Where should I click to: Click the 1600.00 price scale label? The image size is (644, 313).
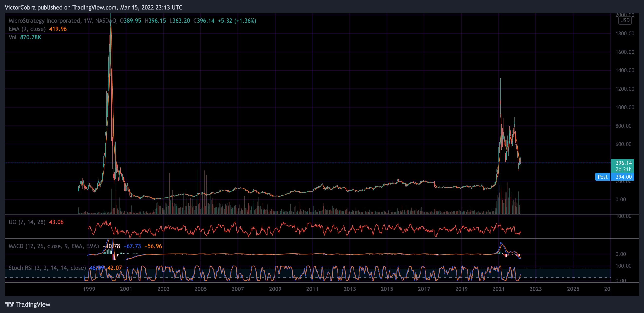(x=625, y=52)
